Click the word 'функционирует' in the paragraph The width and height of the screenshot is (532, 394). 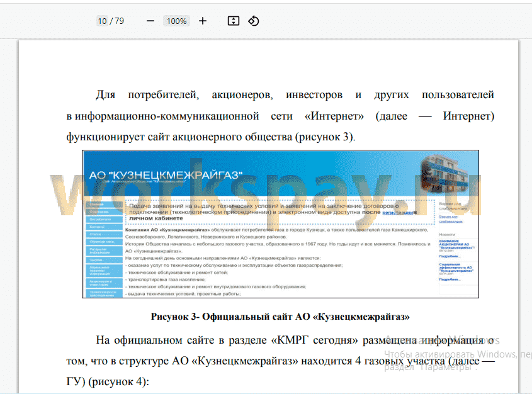[x=105, y=137]
